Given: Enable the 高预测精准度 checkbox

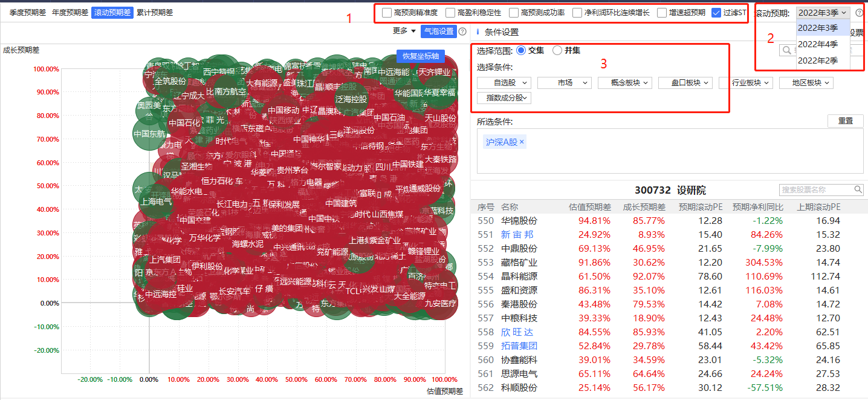Looking at the screenshot, I should click(x=387, y=13).
